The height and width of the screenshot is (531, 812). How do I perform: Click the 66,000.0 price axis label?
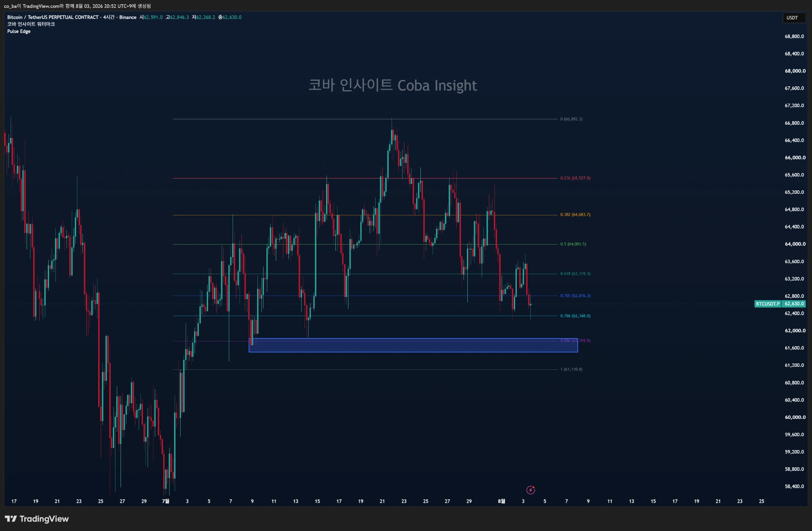[x=795, y=157]
